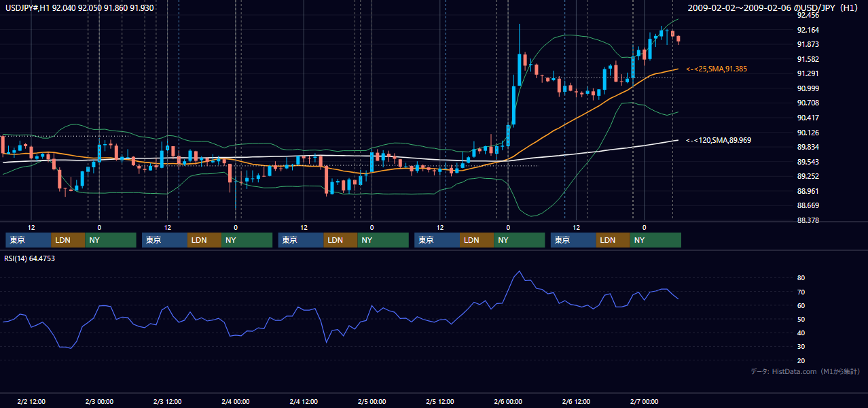The height and width of the screenshot is (408, 868).
Task: Click the 東京 session block above 2/2 12:00
Action: (29, 240)
